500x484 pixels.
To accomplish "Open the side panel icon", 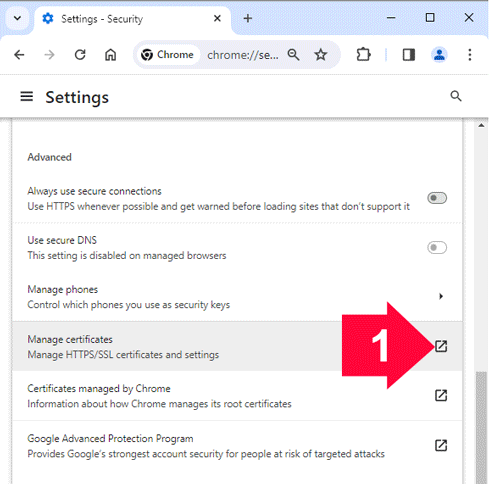I will point(409,54).
